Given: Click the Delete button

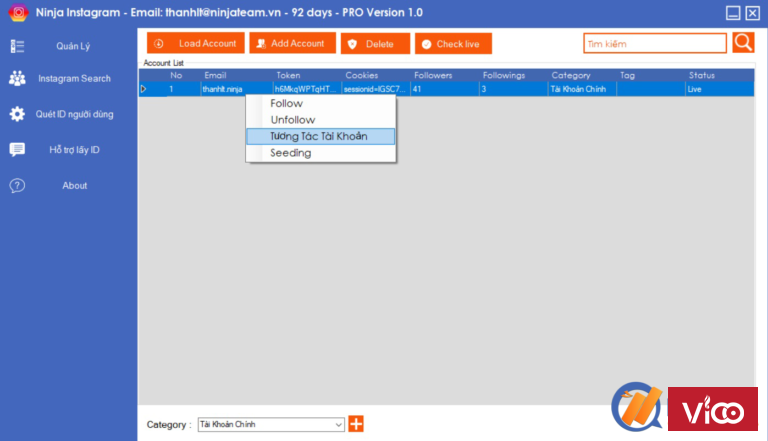Looking at the screenshot, I should [375, 44].
